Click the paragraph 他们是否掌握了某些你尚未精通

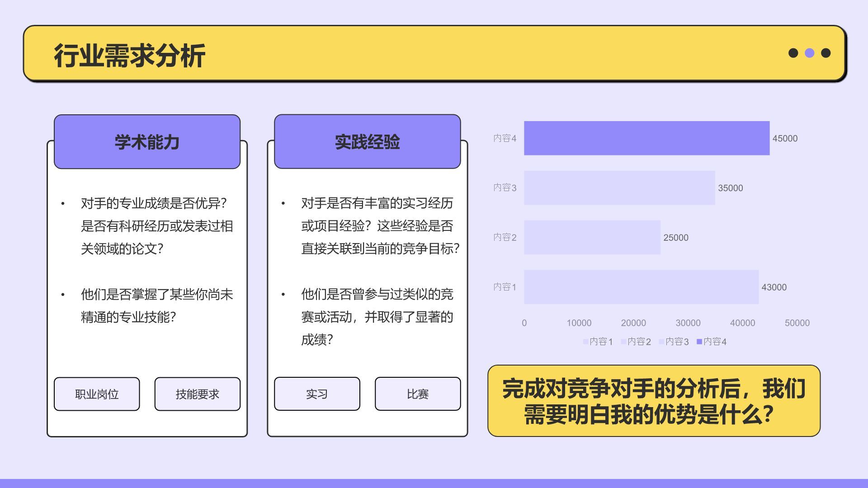tap(157, 306)
